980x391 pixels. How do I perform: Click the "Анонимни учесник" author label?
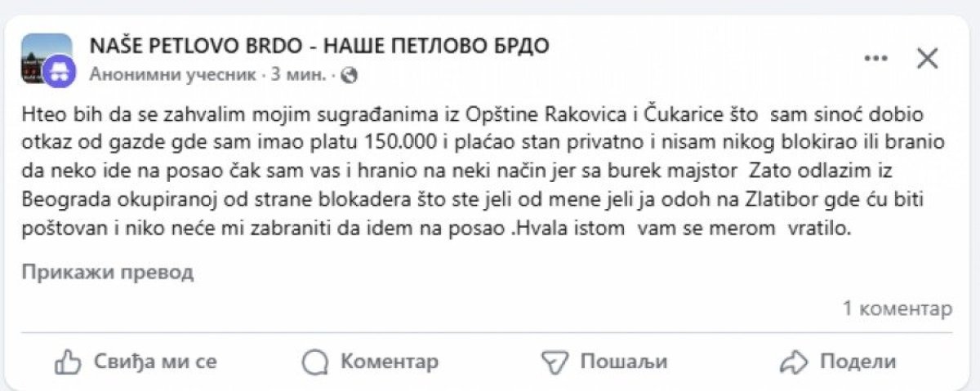(x=174, y=75)
